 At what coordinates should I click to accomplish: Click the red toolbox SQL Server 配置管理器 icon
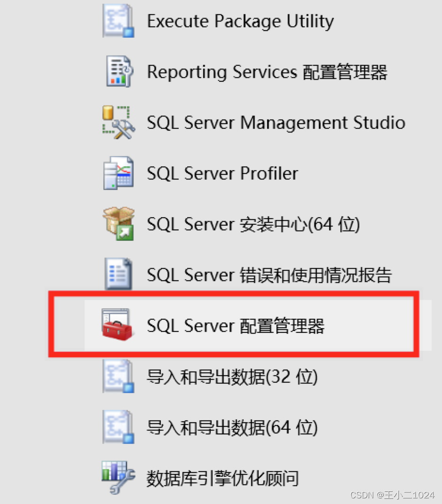pos(118,325)
